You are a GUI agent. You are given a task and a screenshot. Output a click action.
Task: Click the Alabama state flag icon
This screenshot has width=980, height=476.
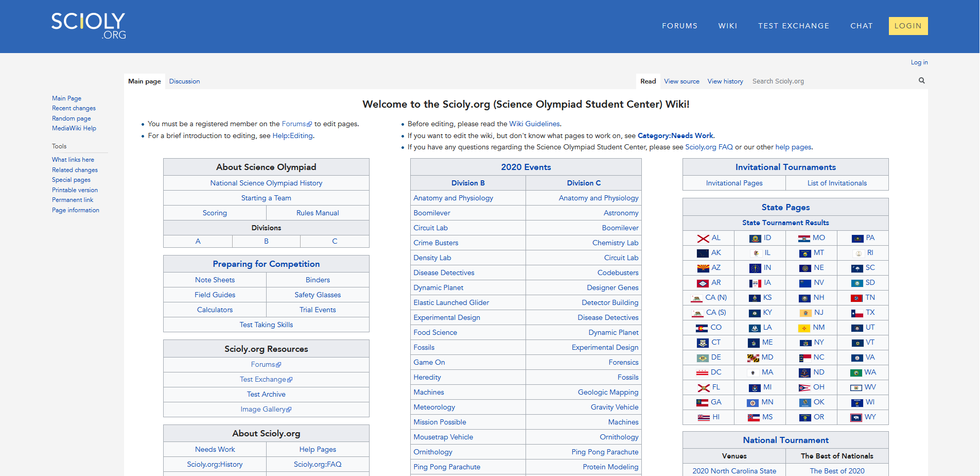click(703, 239)
